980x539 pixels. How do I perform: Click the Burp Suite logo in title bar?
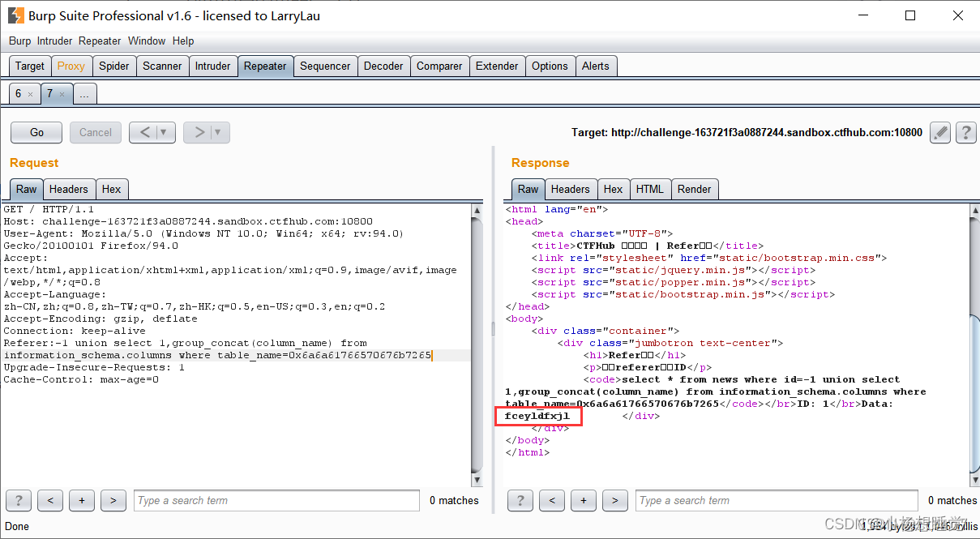pos(15,15)
